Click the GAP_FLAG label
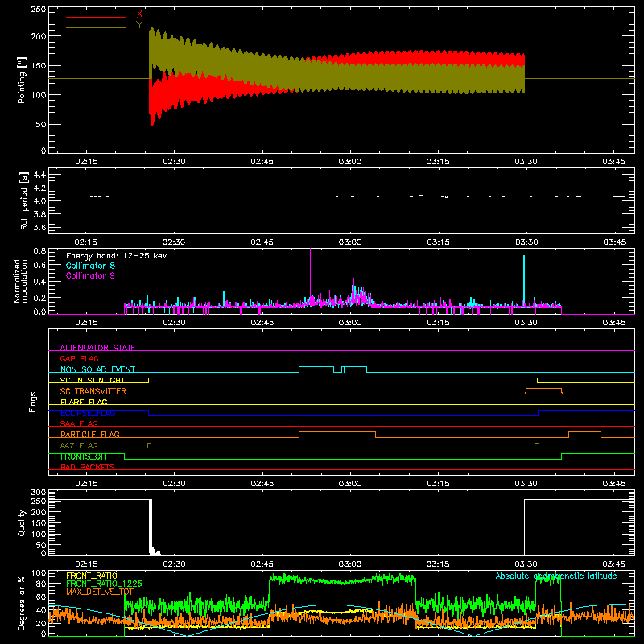 tap(79, 358)
